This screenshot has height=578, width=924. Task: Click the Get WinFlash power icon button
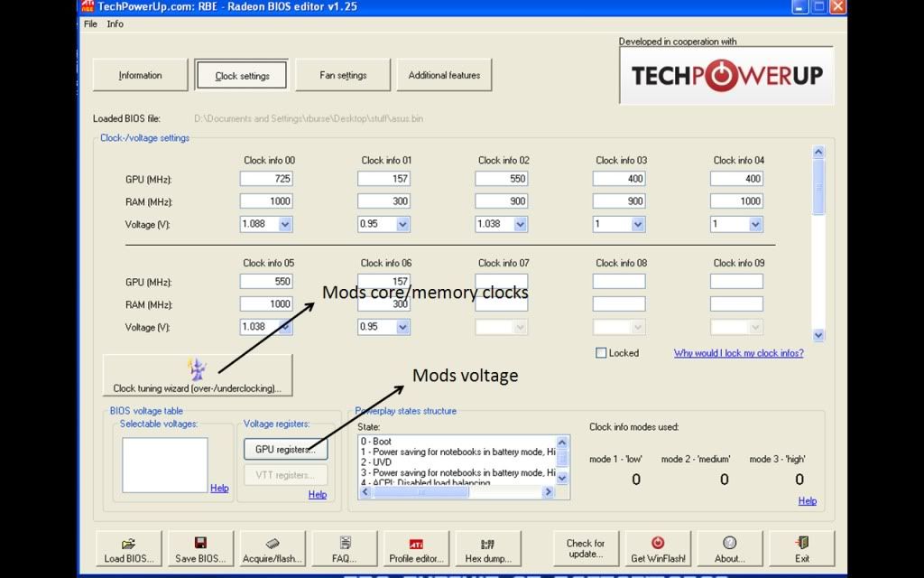tap(658, 549)
